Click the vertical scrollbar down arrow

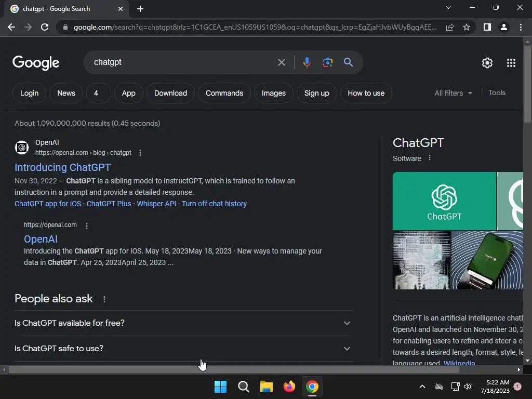point(527,361)
